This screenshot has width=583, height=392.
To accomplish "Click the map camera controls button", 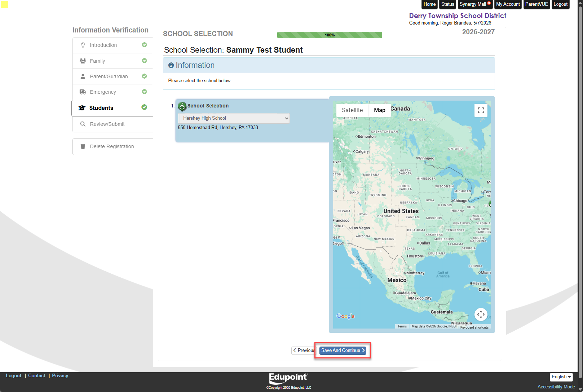I will [x=481, y=314].
